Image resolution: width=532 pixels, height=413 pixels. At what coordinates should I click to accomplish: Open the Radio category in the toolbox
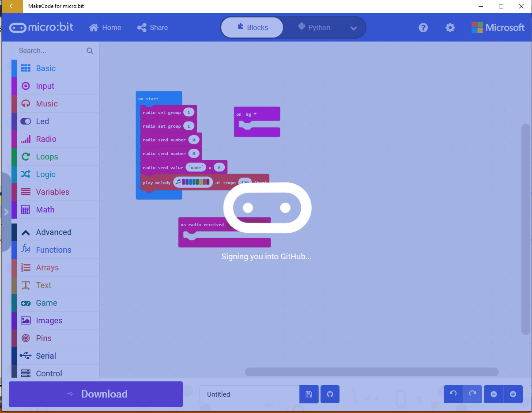[47, 139]
